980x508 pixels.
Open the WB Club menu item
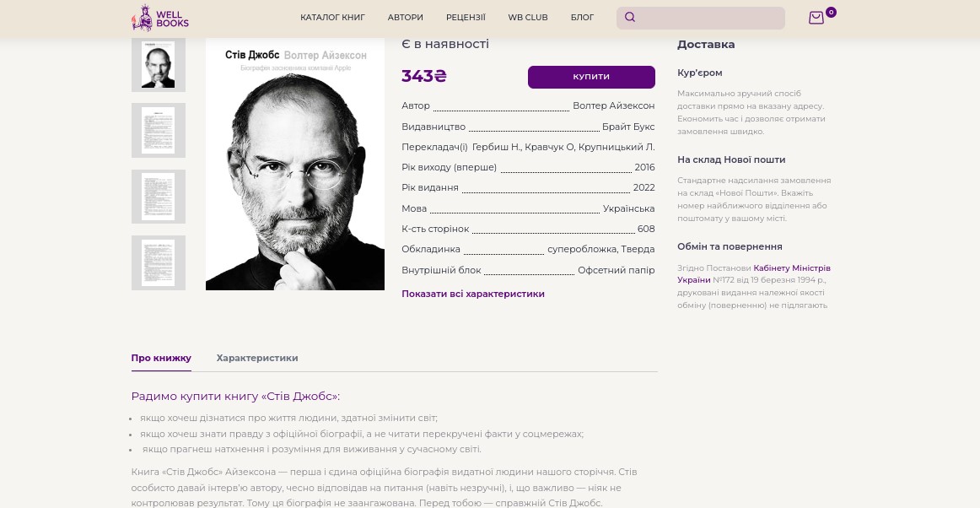click(527, 18)
